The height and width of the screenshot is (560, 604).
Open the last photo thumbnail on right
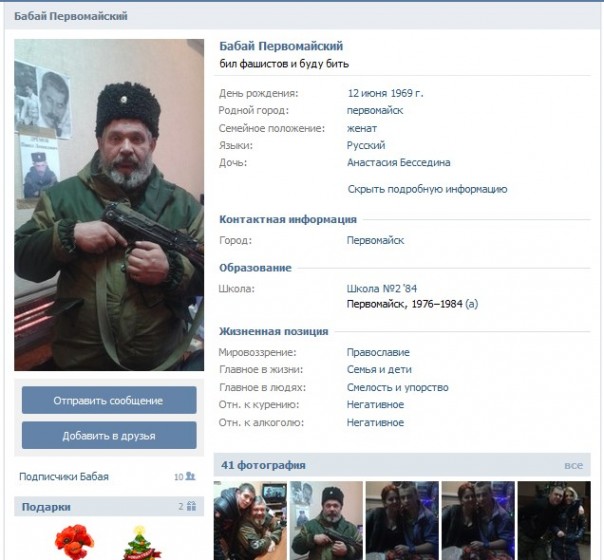[554, 520]
